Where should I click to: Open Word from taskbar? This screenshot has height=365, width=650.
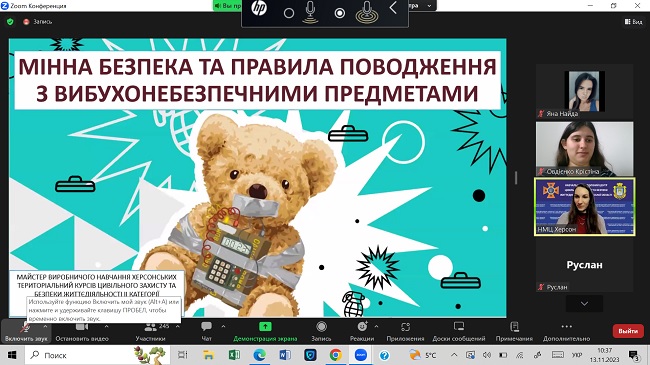tap(285, 355)
